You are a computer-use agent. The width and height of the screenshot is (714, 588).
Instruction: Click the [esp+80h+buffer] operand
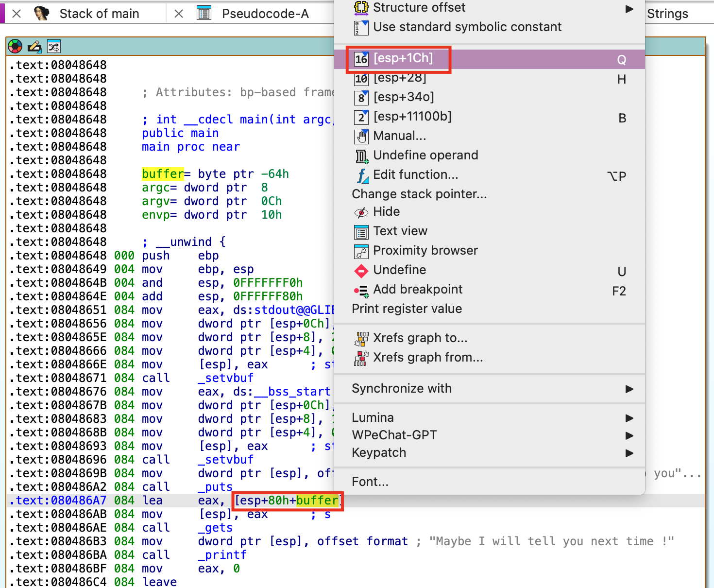tap(288, 501)
